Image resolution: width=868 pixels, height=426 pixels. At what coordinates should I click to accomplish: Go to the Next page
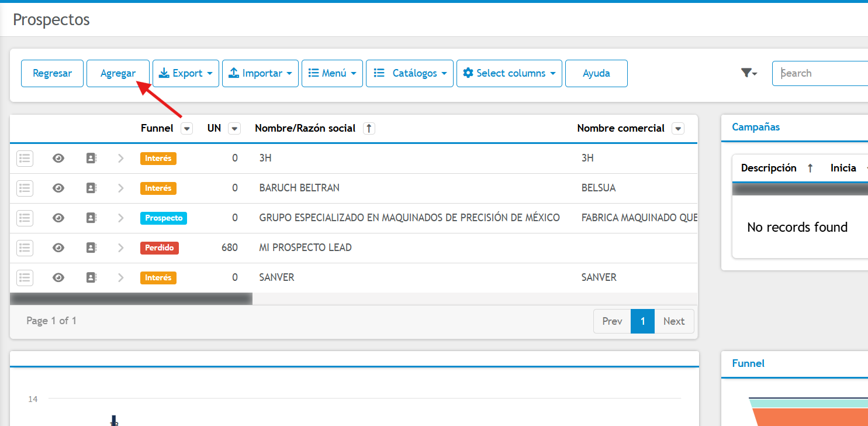pyautogui.click(x=674, y=321)
